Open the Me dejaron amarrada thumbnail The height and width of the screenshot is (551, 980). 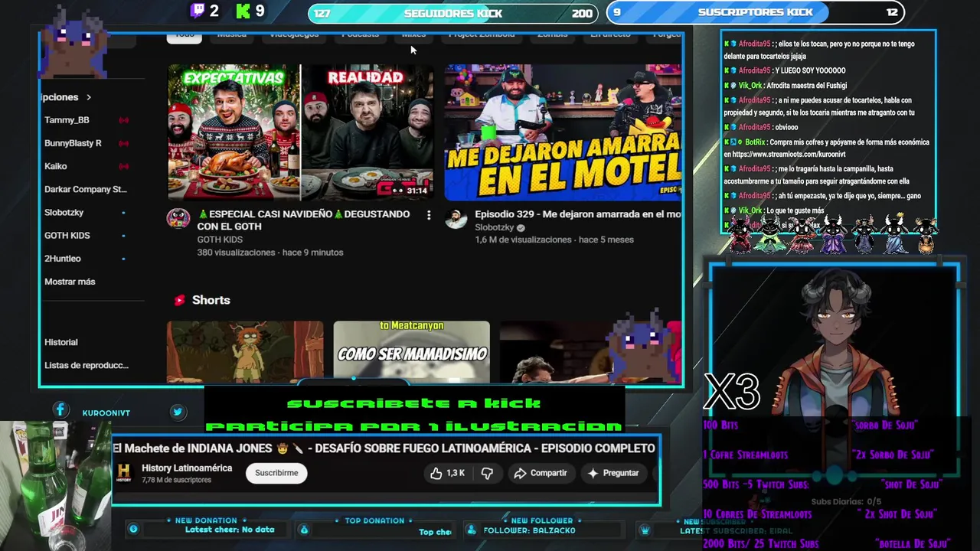[563, 132]
